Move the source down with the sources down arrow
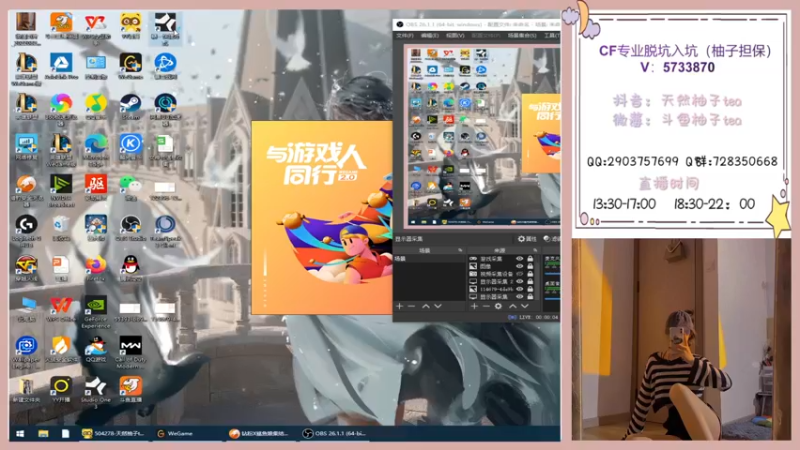The image size is (800, 450). click(x=524, y=306)
